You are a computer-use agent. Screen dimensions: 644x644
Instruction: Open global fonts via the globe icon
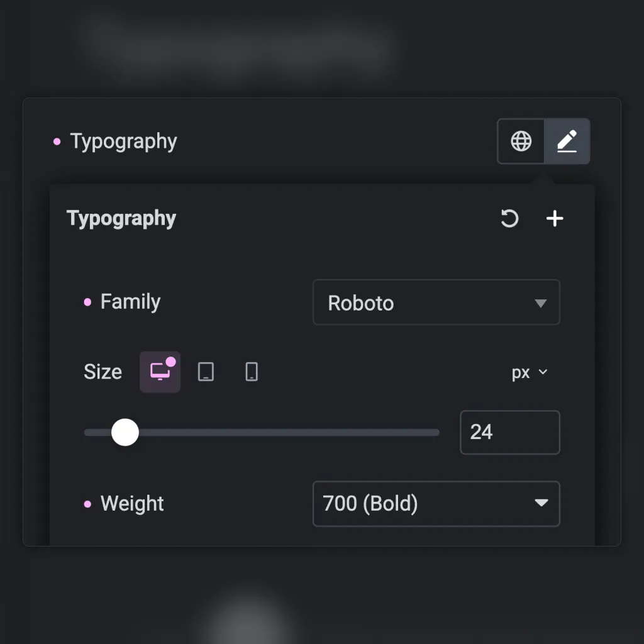(521, 142)
